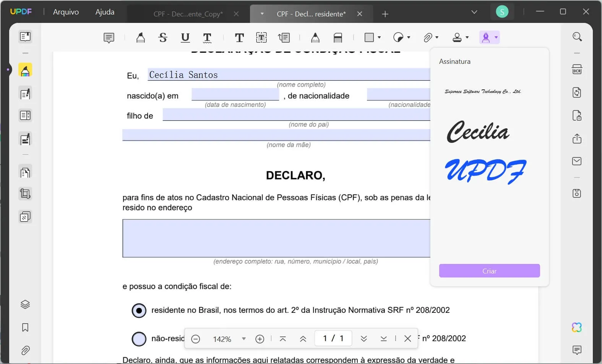Zoom in with the plus button
This screenshot has height=364, width=602.
(260, 339)
